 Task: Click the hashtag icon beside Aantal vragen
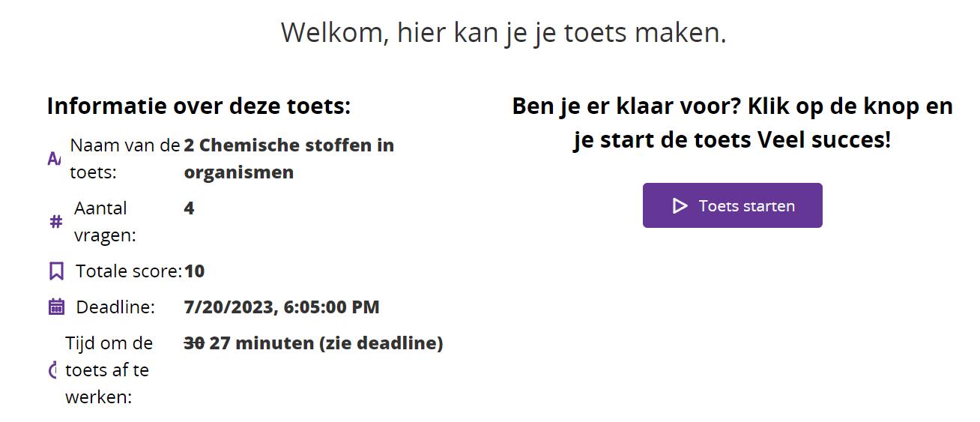point(55,222)
